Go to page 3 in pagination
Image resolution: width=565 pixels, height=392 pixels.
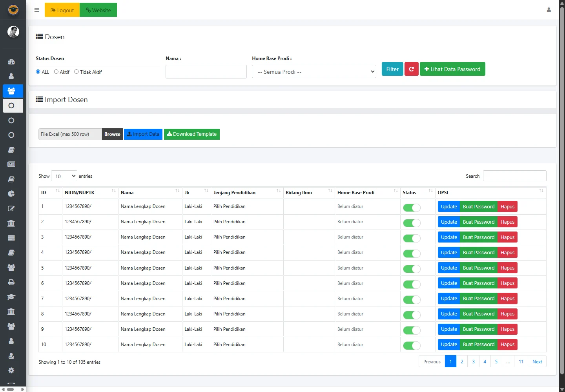click(473, 362)
